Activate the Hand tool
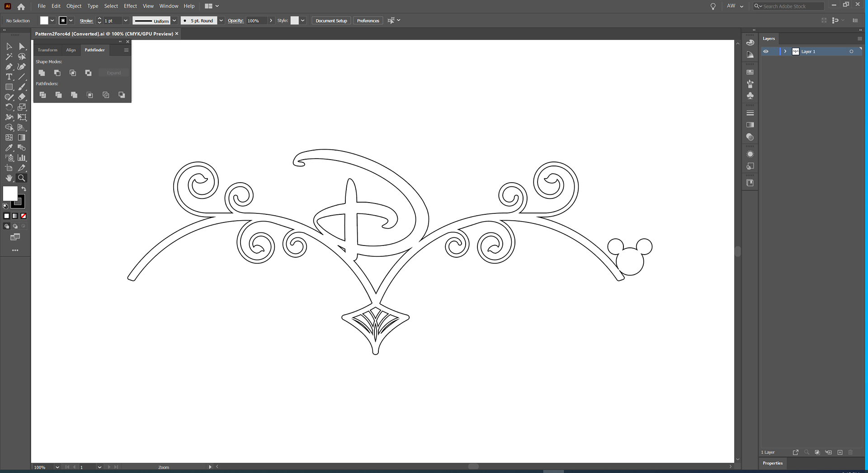This screenshot has height=473, width=868. tap(9, 178)
